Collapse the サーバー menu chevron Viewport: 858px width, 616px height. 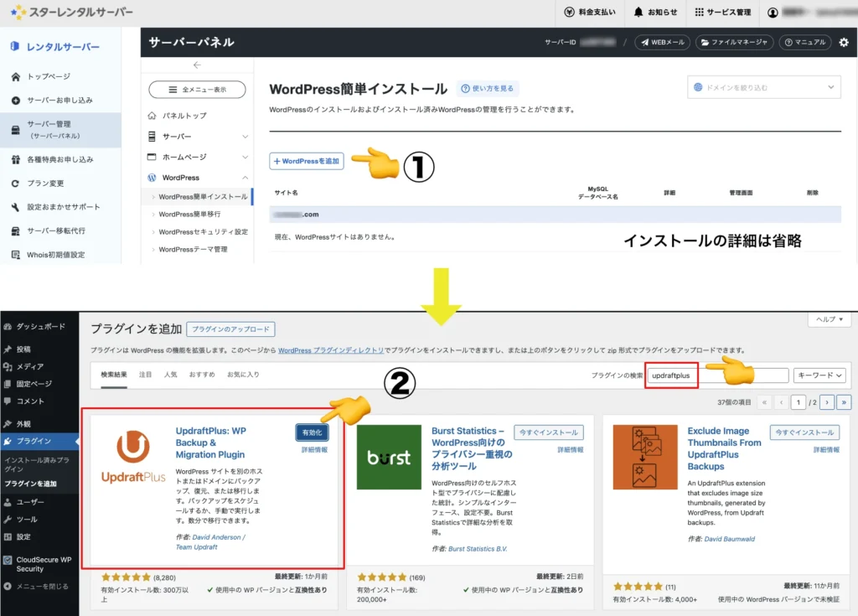coord(246,136)
